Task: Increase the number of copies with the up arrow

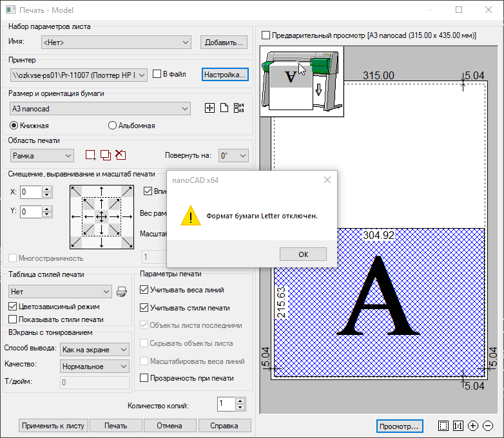Action: coord(240,401)
